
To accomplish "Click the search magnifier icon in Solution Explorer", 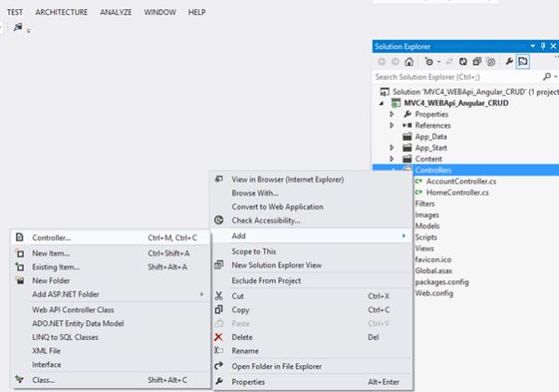I will click(x=547, y=76).
